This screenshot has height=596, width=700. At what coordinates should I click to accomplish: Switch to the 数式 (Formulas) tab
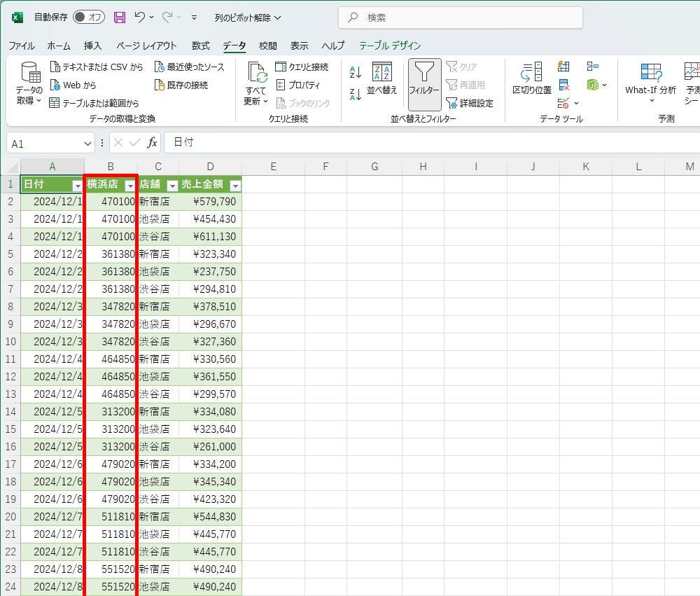[201, 46]
